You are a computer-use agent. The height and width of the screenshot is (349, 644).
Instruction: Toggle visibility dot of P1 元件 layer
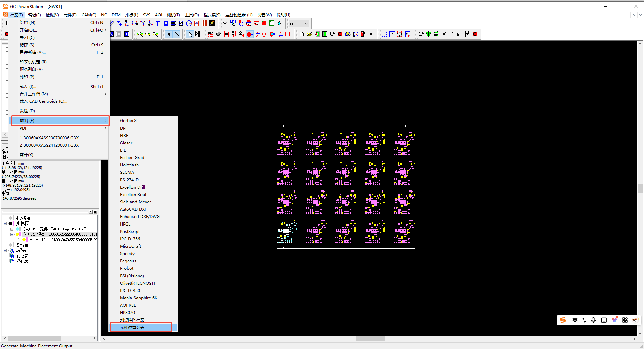pos(17,229)
